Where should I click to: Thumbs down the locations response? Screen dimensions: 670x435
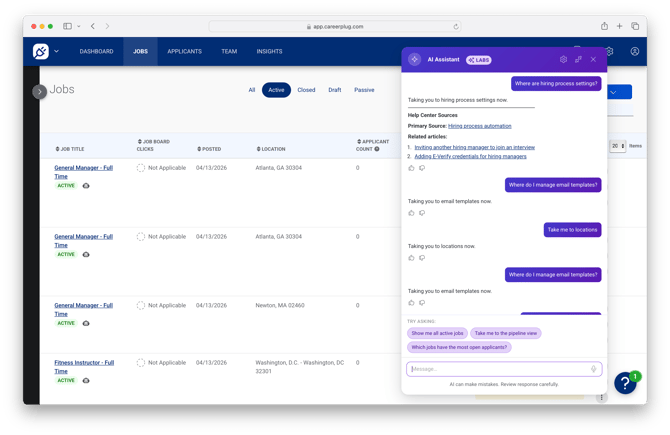422,258
